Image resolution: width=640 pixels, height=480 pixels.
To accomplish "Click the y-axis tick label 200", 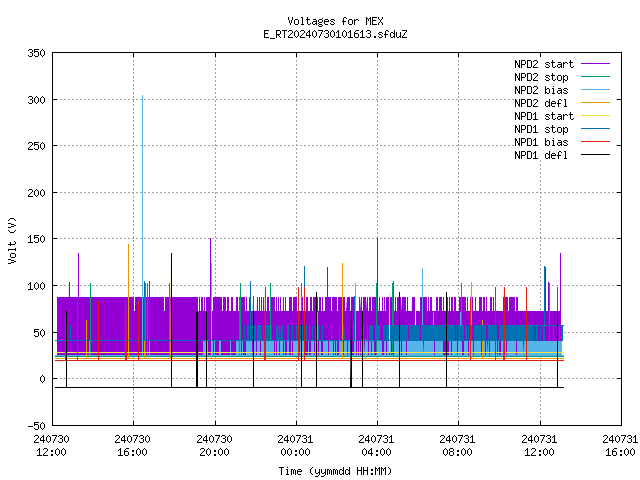I will (x=36, y=193).
